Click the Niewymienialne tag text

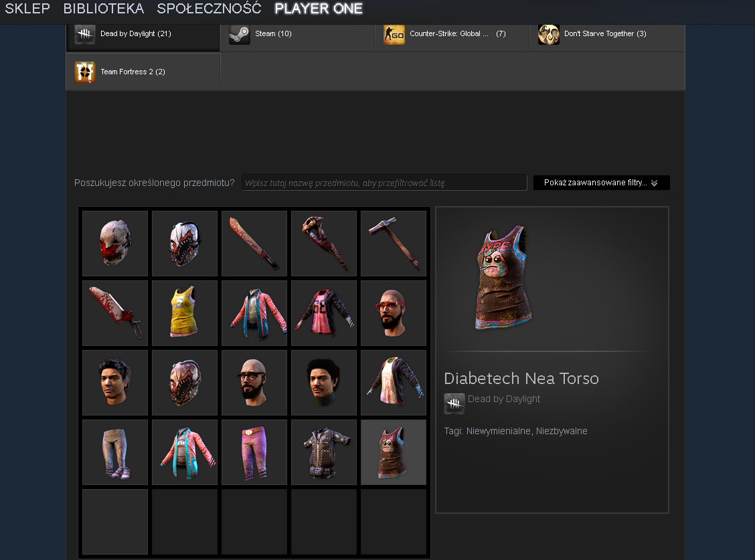coord(499,431)
